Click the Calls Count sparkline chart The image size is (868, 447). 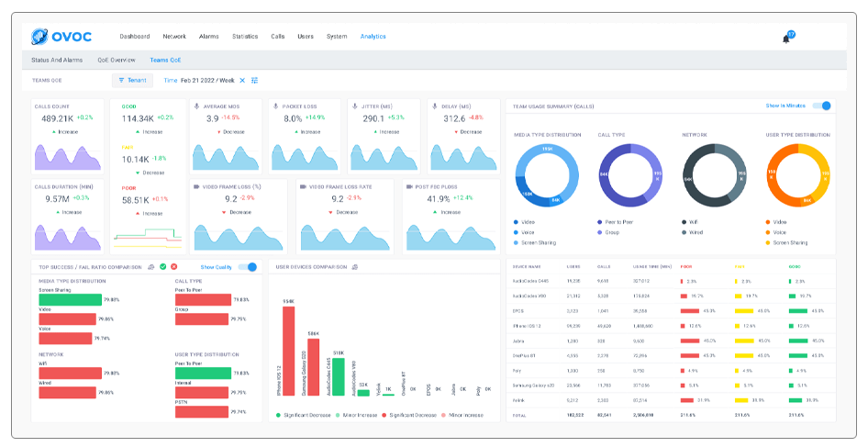(x=68, y=157)
